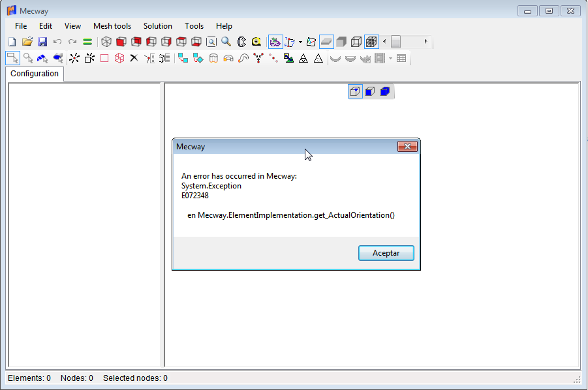Open the dropdown arrow beside the film strip

tap(390, 59)
